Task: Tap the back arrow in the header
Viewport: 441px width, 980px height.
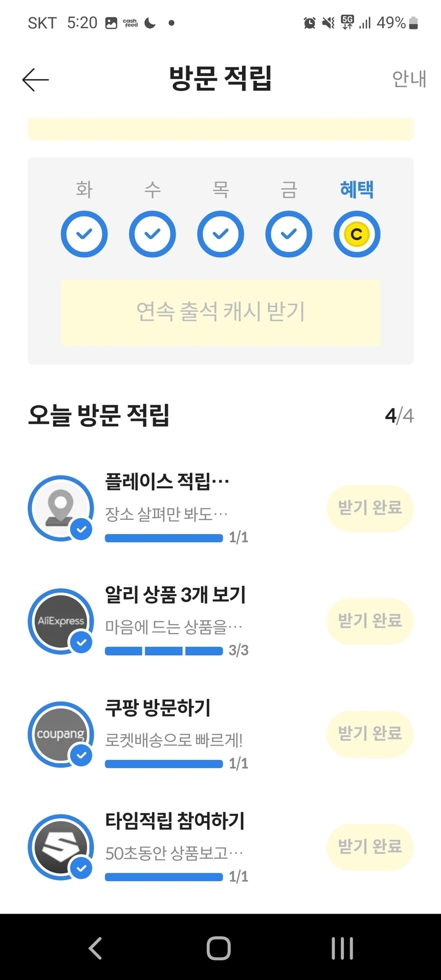Action: tap(36, 80)
